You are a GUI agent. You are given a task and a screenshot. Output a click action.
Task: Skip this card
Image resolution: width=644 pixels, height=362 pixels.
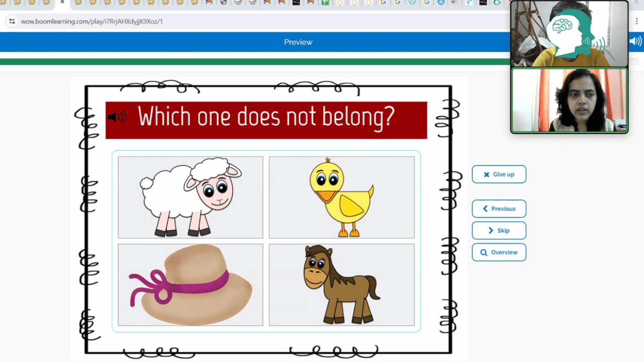(499, 231)
